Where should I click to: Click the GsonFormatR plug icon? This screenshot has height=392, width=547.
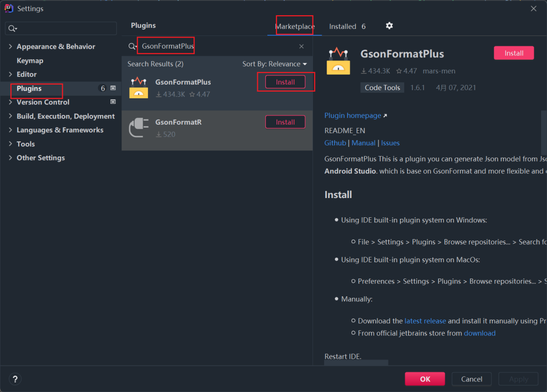(138, 128)
